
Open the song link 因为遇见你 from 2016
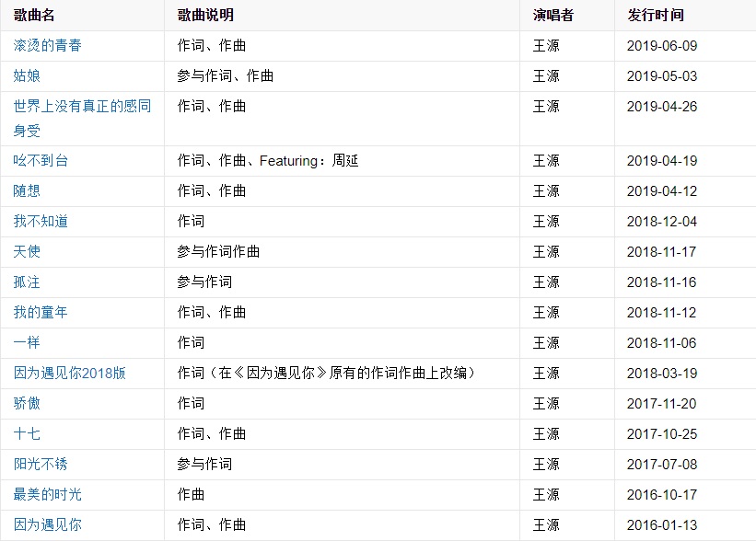pyautogui.click(x=47, y=524)
